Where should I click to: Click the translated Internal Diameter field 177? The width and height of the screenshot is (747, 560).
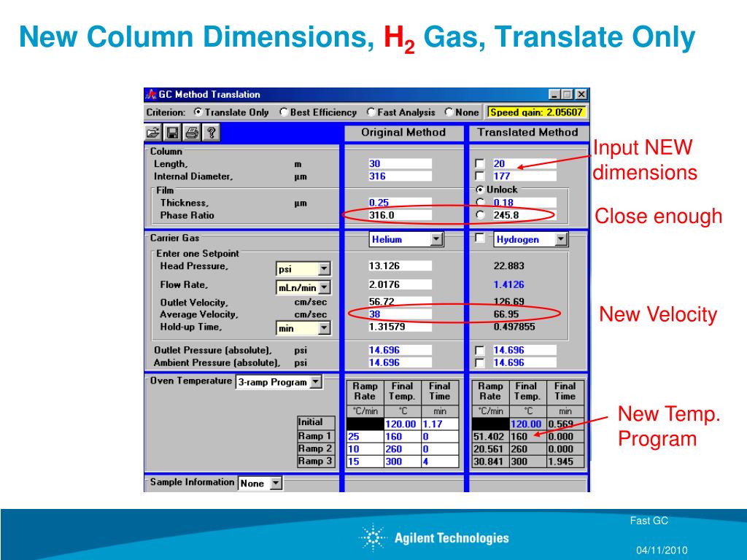(524, 176)
